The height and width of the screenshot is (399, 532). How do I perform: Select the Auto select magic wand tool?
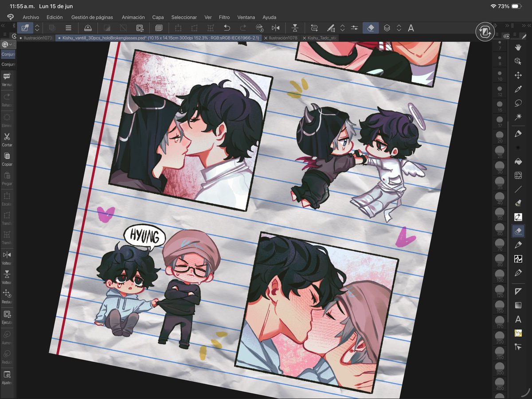tap(518, 117)
